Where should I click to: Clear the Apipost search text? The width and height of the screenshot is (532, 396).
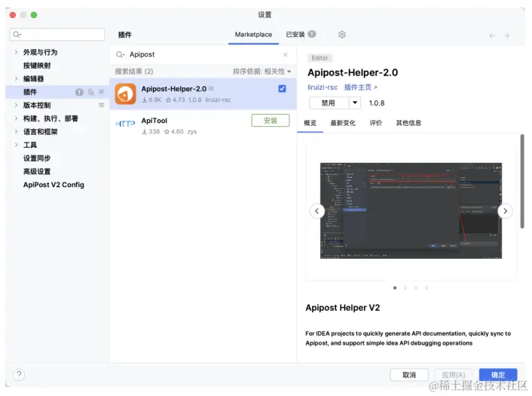pos(285,54)
